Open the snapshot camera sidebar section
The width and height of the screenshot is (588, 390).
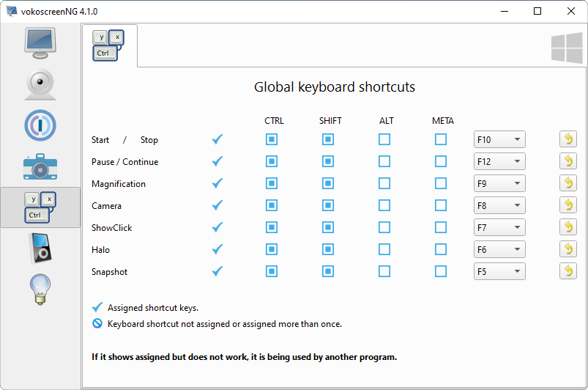[x=40, y=166]
